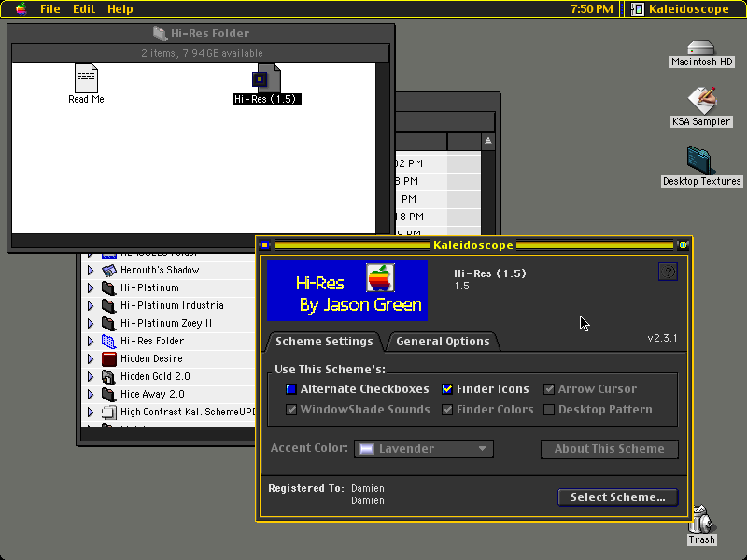
Task: Click the Kaleidoscope help question mark icon
Action: pos(668,272)
